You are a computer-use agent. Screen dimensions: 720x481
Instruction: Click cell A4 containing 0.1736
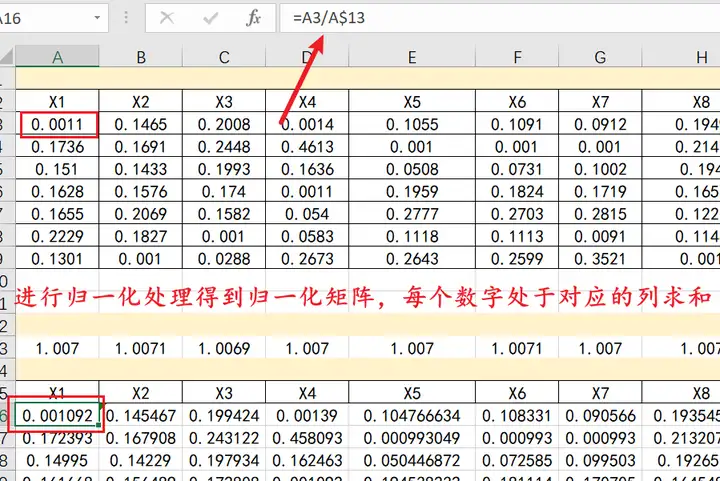click(57, 146)
